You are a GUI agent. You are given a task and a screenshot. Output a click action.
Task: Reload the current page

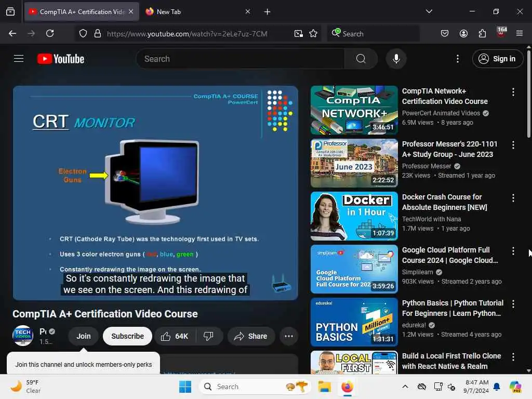[50, 33]
